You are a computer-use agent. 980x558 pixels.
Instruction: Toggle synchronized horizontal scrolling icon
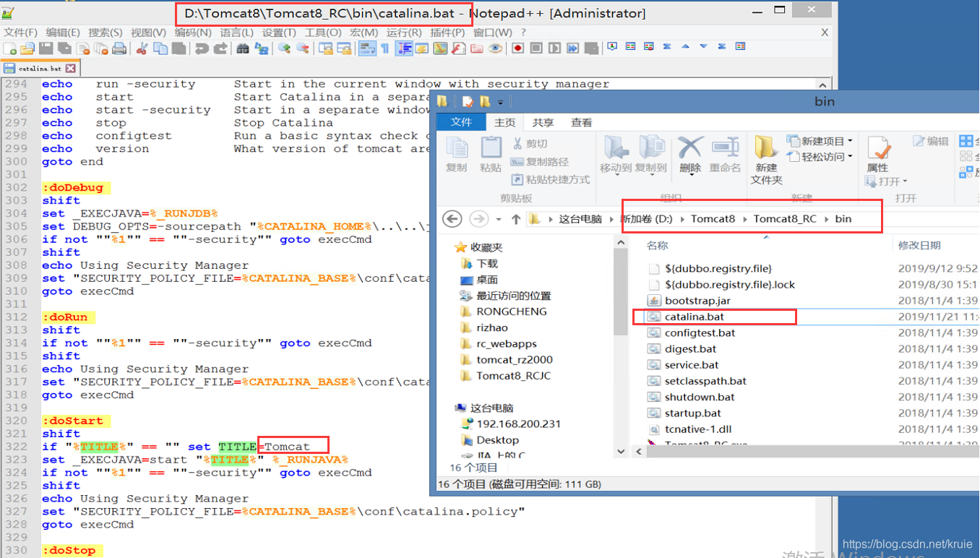[344, 48]
